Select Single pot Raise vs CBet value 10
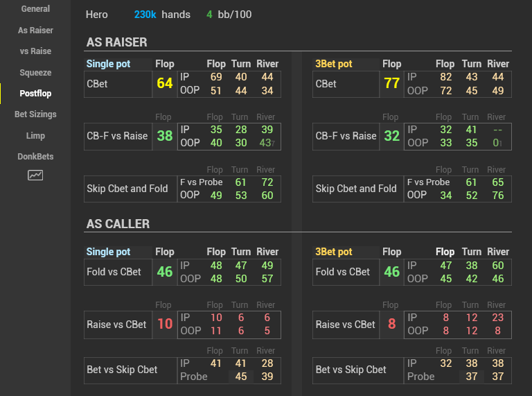532x396 pixels. 165,325
